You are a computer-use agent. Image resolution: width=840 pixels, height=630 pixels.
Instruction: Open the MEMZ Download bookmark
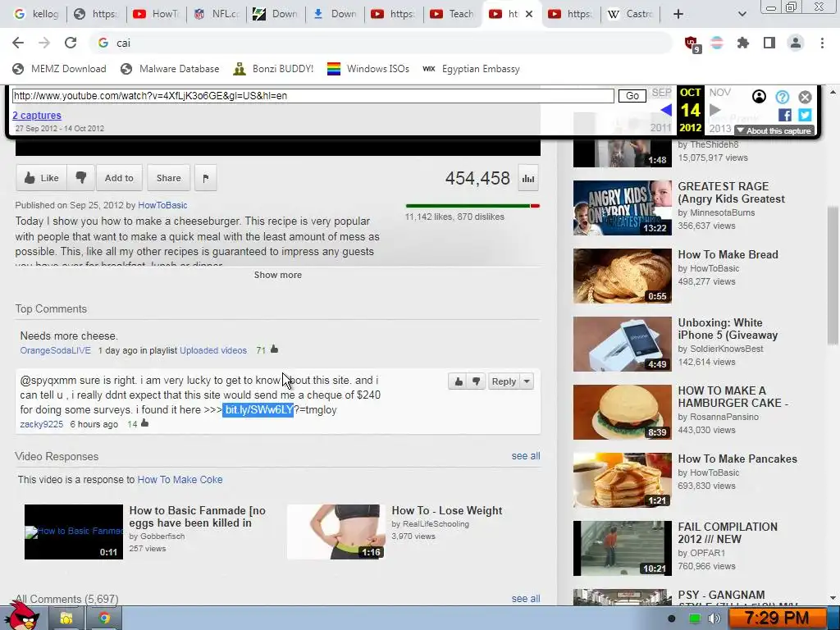pyautogui.click(x=59, y=69)
